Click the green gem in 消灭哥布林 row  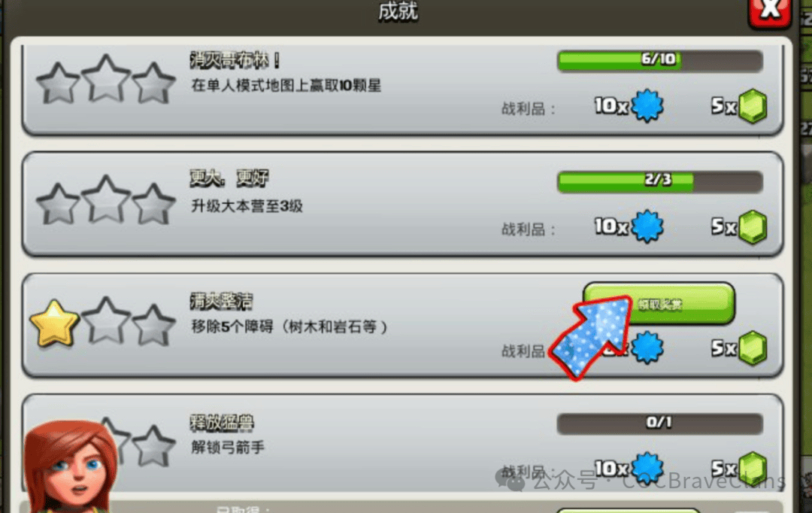753,106
